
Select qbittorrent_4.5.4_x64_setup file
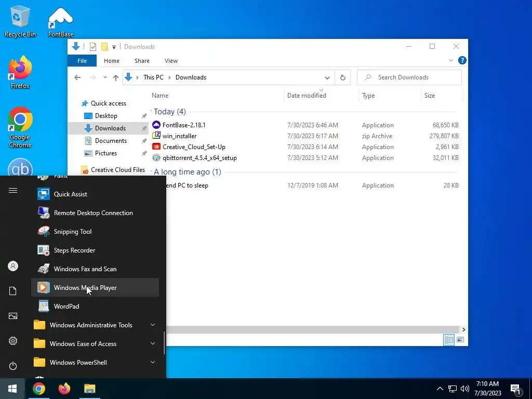[x=199, y=158]
